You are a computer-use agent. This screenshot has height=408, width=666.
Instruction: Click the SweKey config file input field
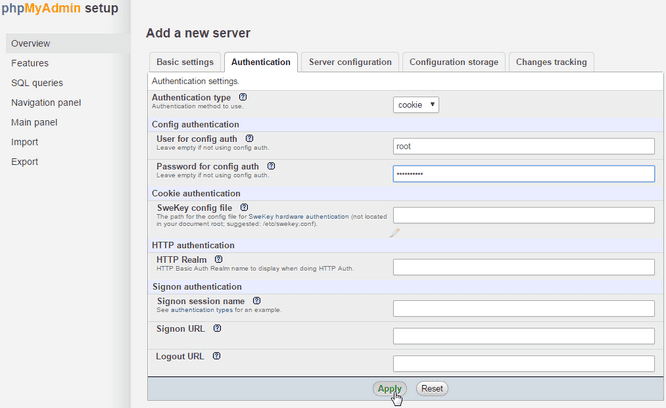[x=523, y=215]
